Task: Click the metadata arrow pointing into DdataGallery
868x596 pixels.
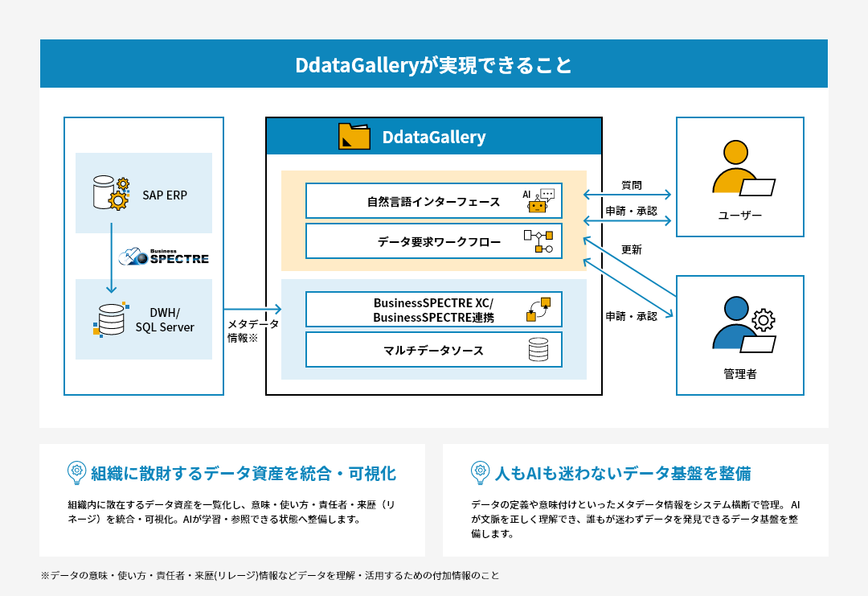Action: point(253,309)
